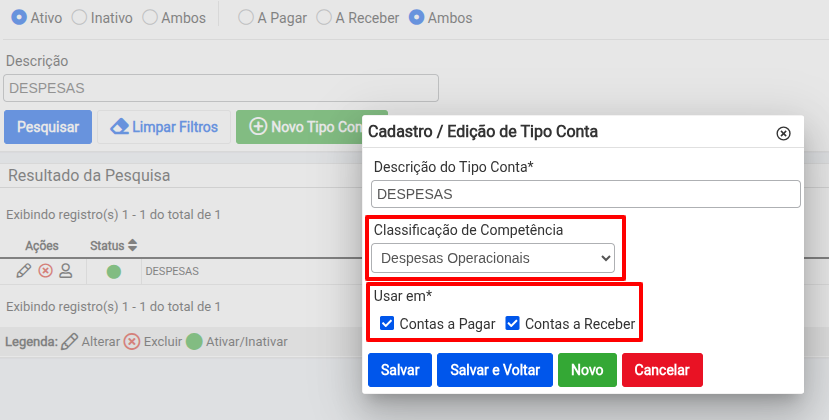
Task: Uncheck the Contas a Receber checkbox
Action: click(x=513, y=323)
